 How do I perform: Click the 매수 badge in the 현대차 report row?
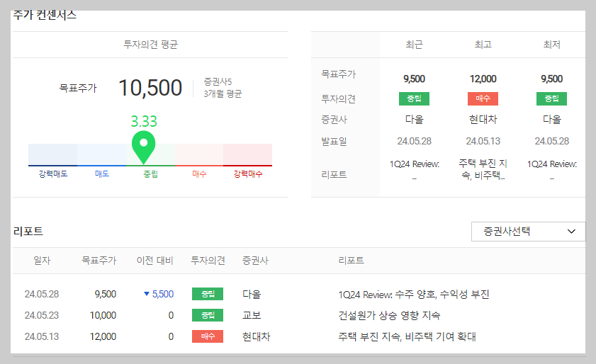pyautogui.click(x=208, y=336)
